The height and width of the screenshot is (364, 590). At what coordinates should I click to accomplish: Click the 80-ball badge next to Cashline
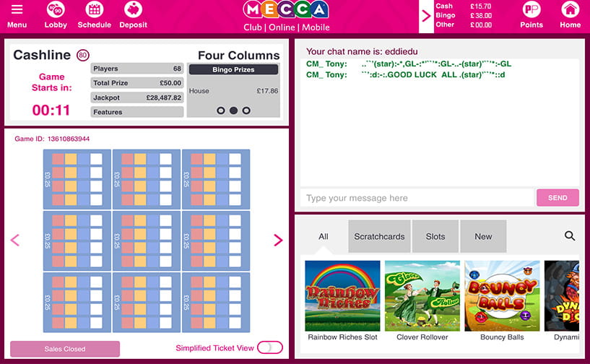click(83, 56)
